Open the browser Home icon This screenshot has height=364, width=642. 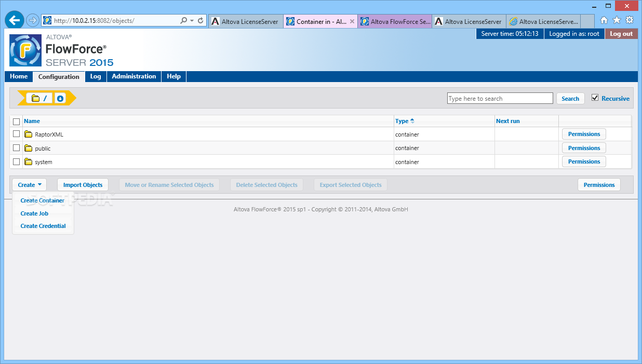[x=604, y=20]
